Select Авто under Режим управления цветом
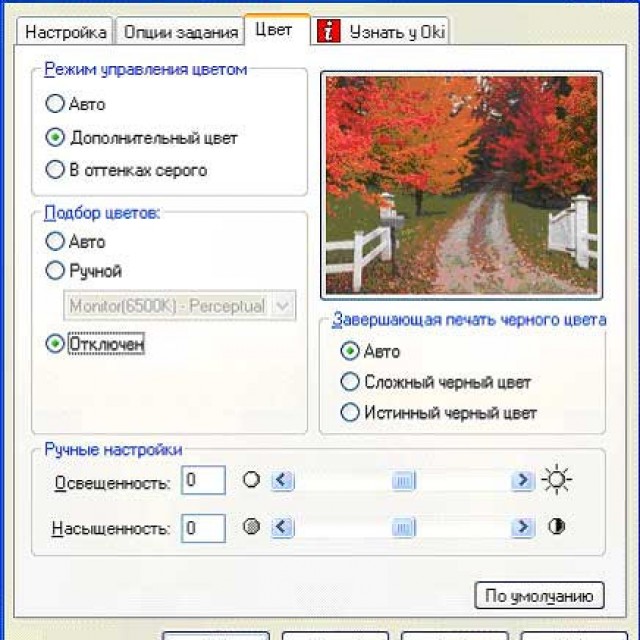Image resolution: width=640 pixels, height=640 pixels. coord(55,104)
